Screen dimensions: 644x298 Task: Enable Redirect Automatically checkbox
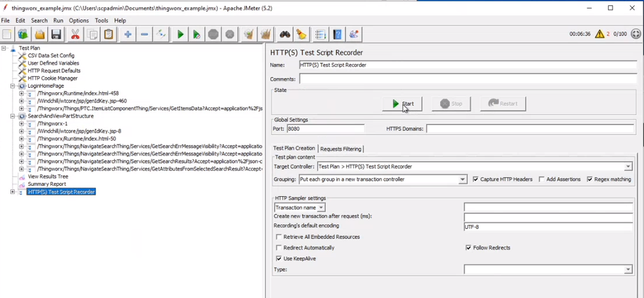[279, 248]
